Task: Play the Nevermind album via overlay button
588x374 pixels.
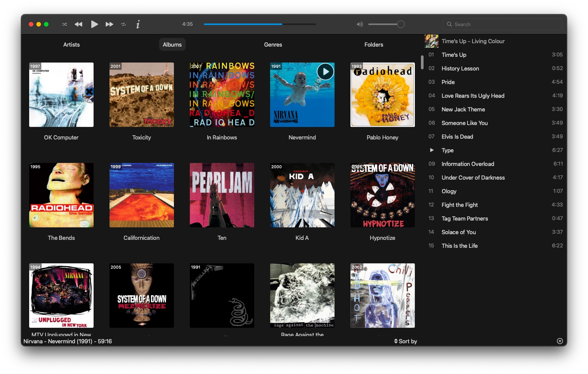Action: point(325,71)
